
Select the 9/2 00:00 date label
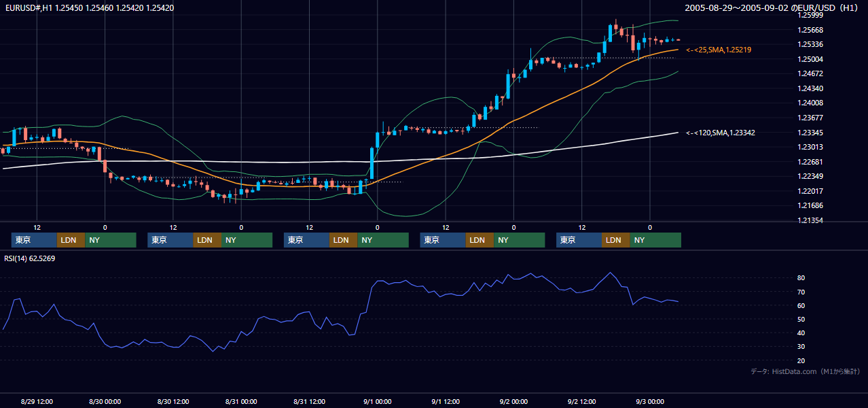[x=513, y=402]
